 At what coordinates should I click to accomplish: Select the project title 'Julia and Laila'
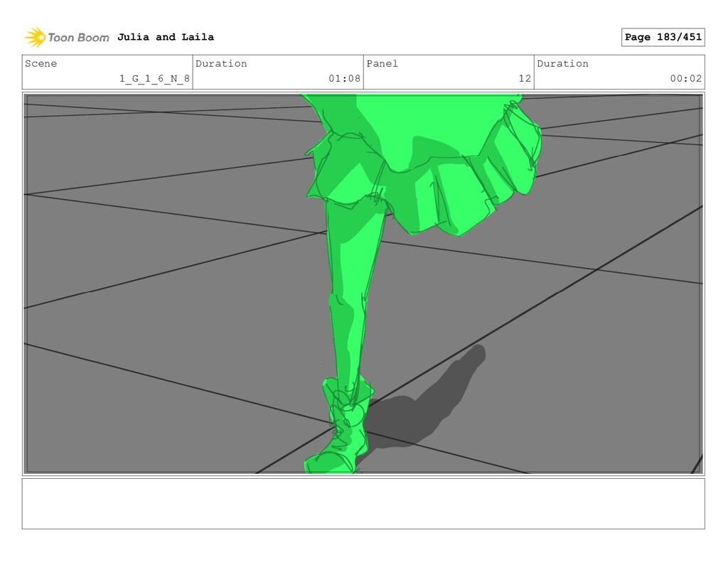tap(165, 37)
